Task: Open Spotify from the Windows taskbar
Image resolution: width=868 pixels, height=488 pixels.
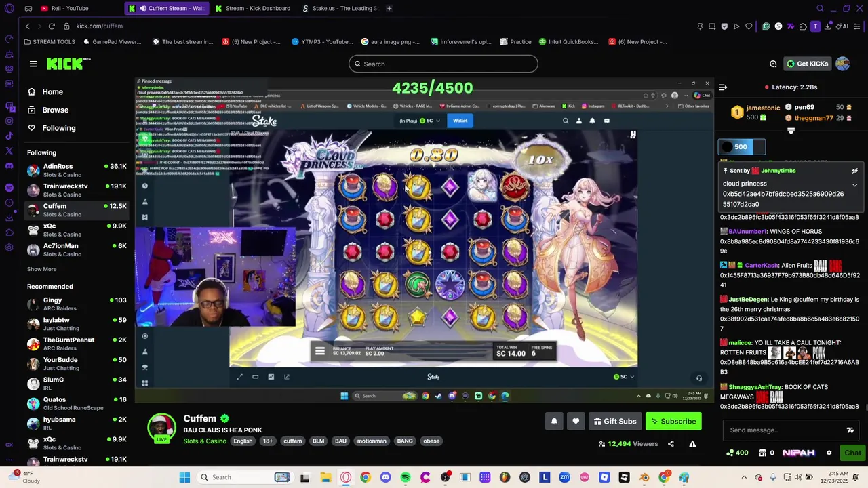Action: coord(406,477)
